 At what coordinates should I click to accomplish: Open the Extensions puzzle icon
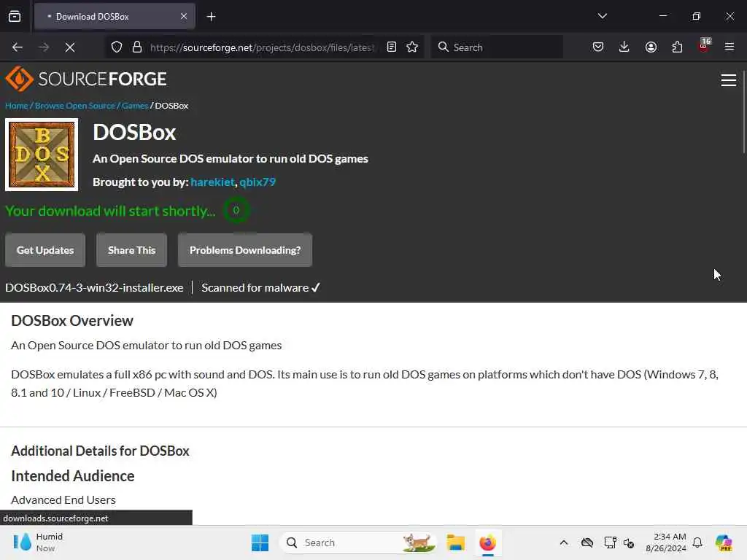677,47
